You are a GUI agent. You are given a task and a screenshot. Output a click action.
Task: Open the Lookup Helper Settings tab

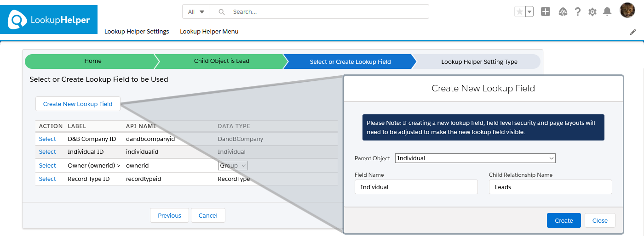click(137, 32)
